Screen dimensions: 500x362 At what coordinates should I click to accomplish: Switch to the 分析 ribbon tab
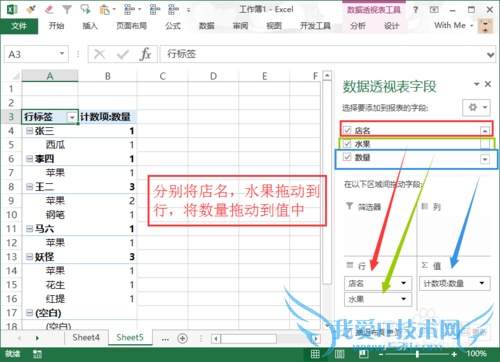358,26
